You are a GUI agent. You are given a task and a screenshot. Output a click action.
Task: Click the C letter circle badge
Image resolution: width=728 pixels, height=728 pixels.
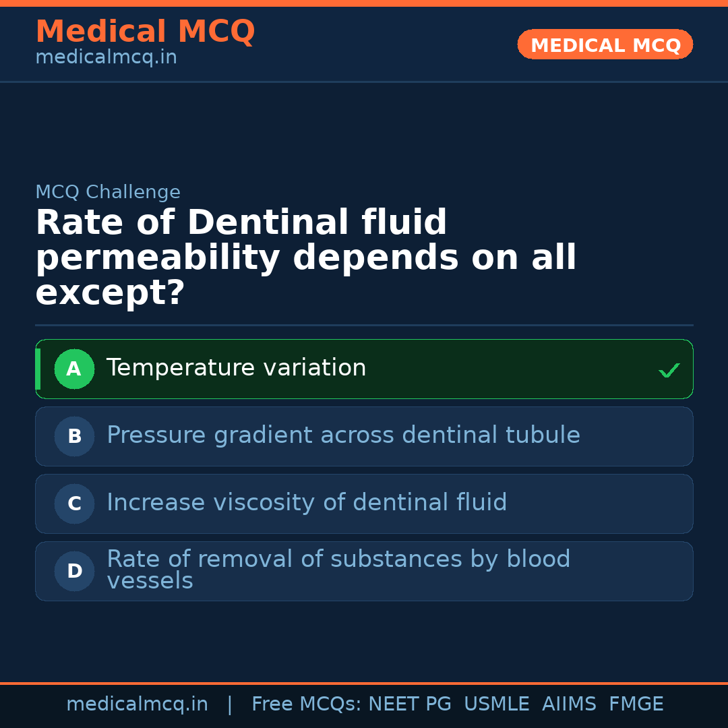(x=74, y=504)
